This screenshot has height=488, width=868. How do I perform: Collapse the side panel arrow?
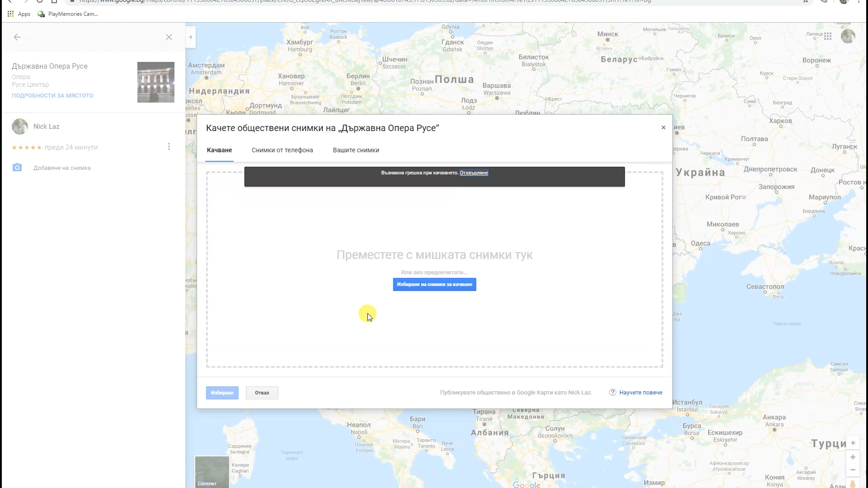(x=191, y=37)
